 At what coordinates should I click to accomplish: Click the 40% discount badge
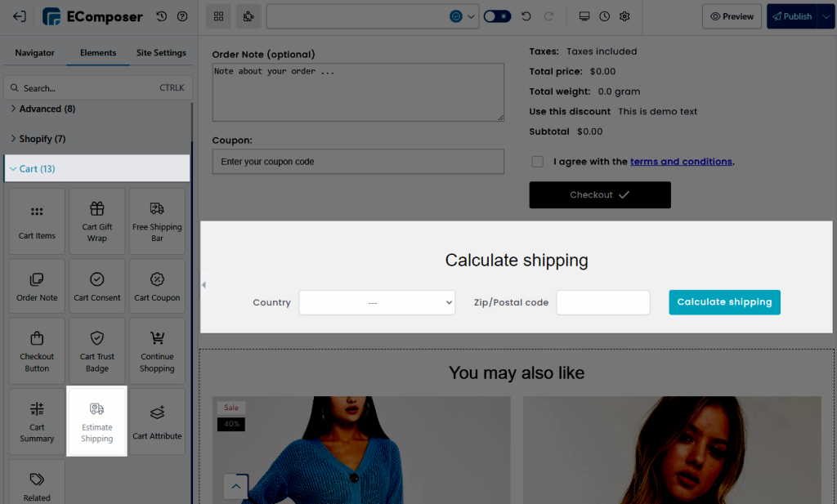(231, 424)
